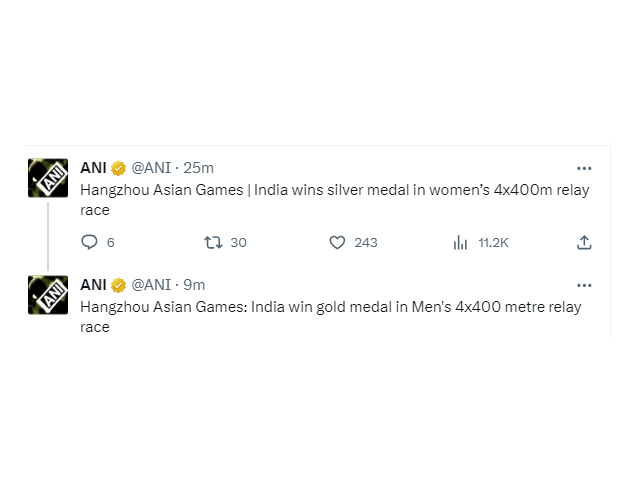The height and width of the screenshot is (480, 640).
Task: Click verified badge on the 25m tweet
Action: 118,168
